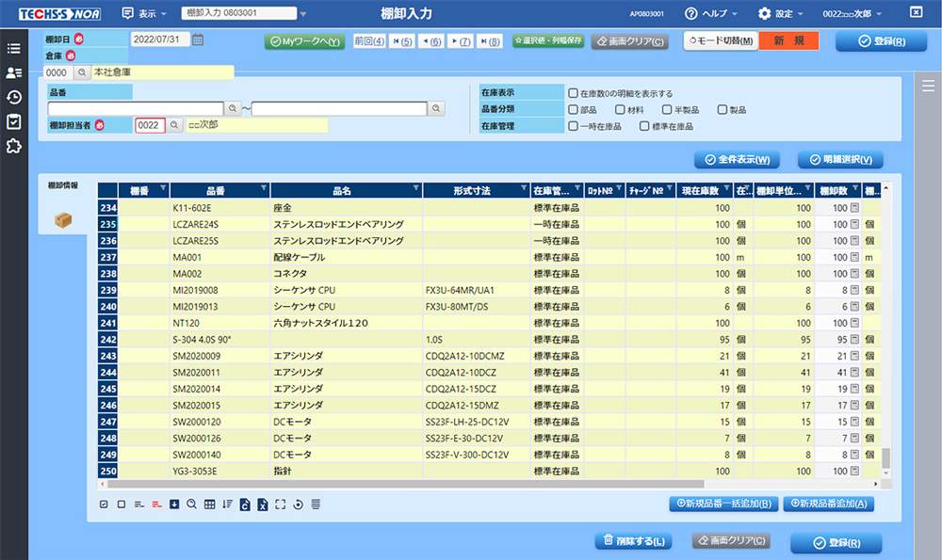
Task: Expand the screen selector 棚卸入力 dropdown arrow
Action: (x=303, y=14)
